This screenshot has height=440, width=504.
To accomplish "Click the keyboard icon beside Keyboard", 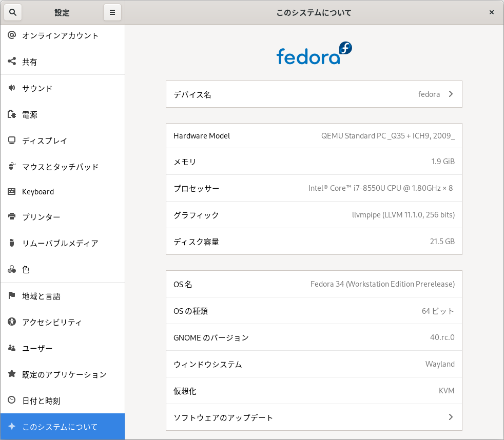I will (x=12, y=192).
